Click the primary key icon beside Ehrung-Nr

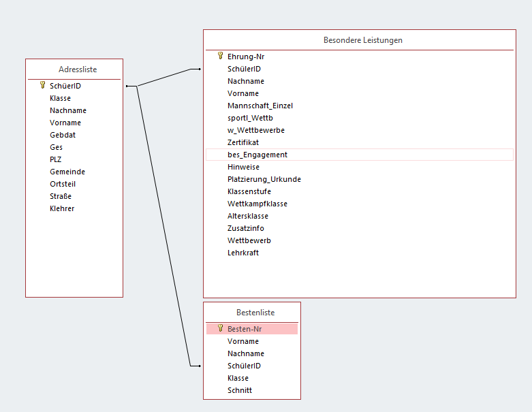point(220,57)
